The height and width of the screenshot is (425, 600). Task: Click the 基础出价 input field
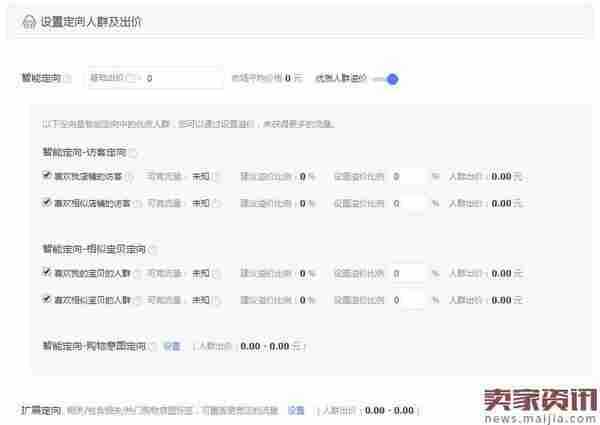click(x=182, y=78)
